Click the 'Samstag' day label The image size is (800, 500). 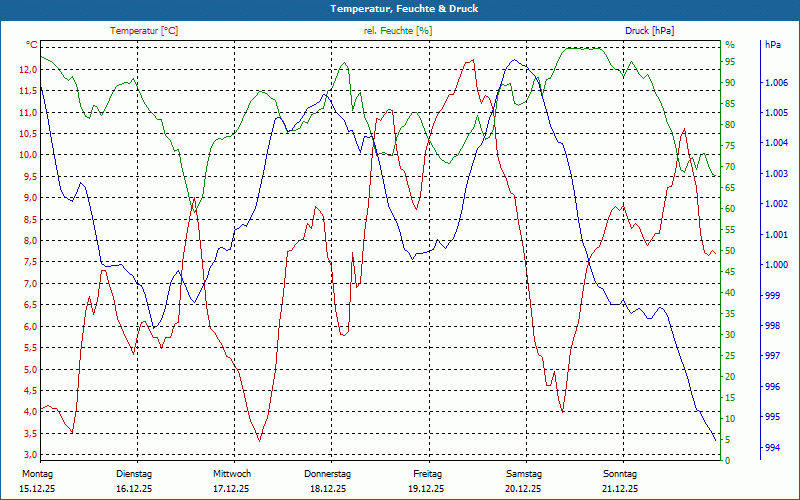pyautogui.click(x=524, y=474)
